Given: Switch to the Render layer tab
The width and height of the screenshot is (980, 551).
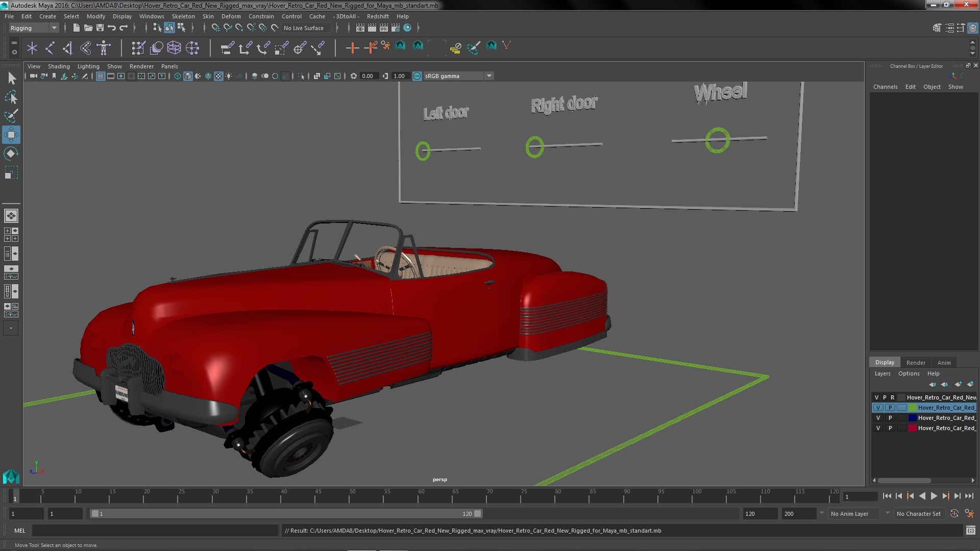Looking at the screenshot, I should pyautogui.click(x=916, y=363).
